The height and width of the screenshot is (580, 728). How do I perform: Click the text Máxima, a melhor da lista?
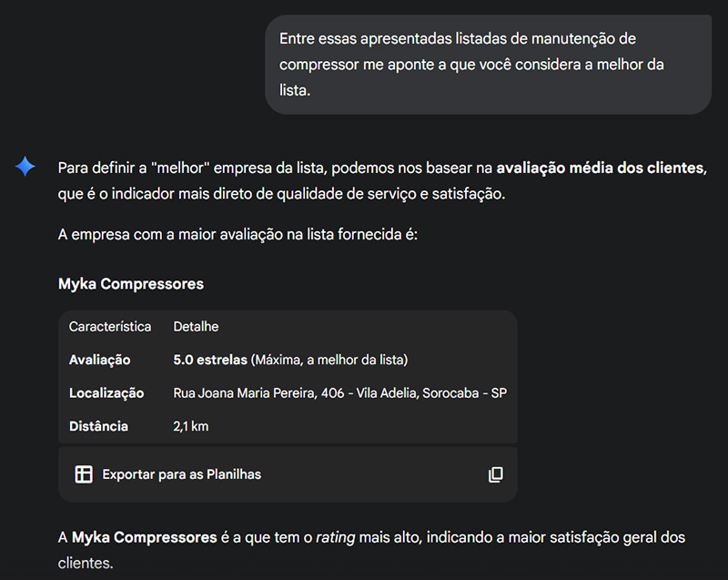tap(332, 361)
